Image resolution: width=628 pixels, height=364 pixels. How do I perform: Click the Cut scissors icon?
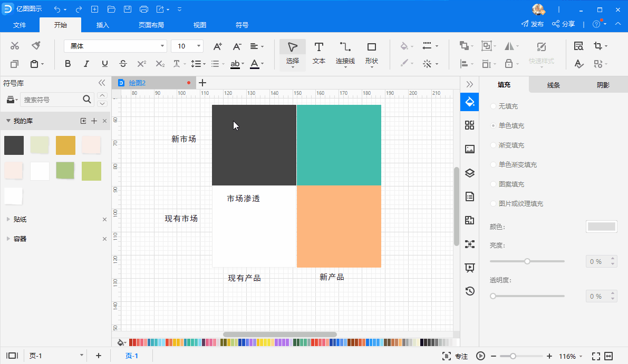click(15, 46)
